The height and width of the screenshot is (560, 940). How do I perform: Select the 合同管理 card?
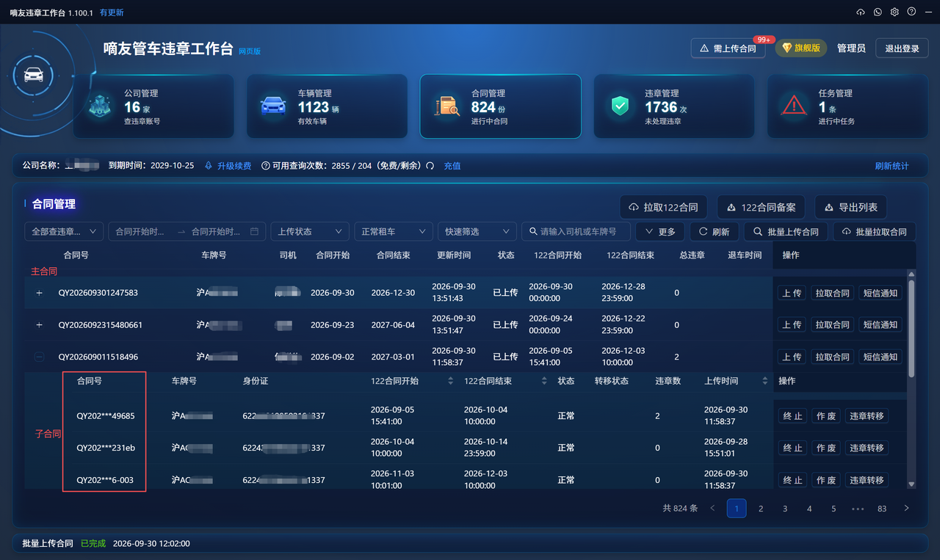pyautogui.click(x=500, y=106)
